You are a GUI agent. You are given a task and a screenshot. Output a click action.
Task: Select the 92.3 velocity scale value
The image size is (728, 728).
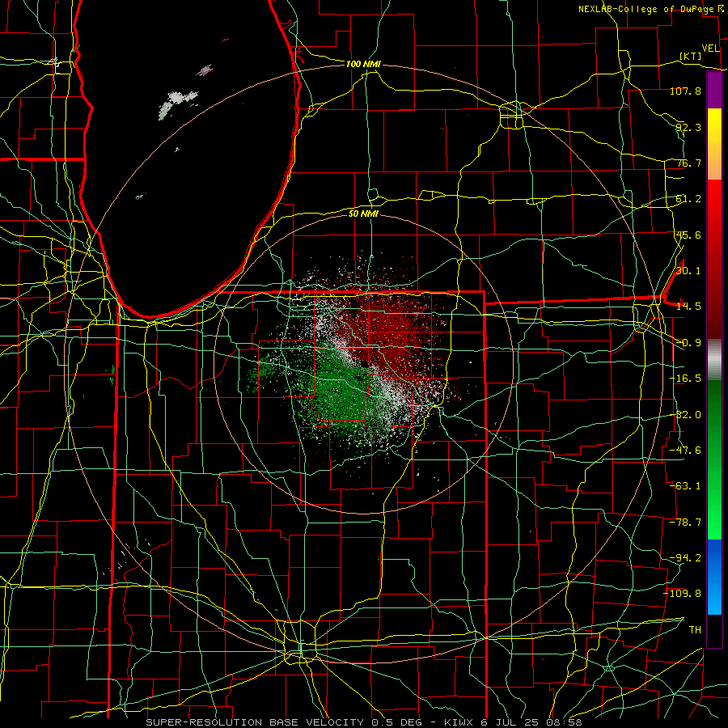[688, 127]
